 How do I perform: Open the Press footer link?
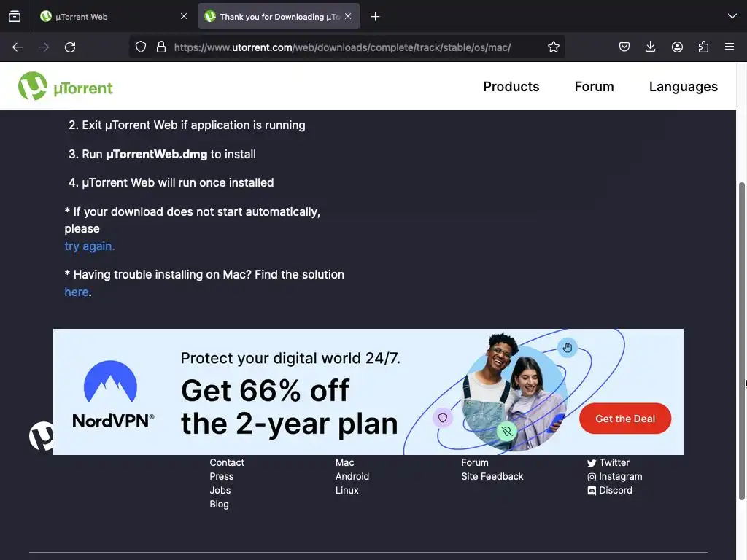222,476
